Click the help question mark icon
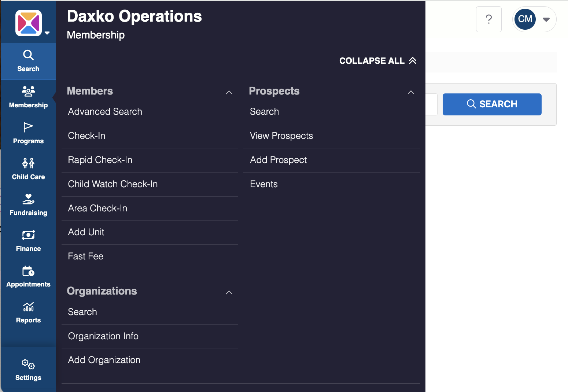 point(488,19)
